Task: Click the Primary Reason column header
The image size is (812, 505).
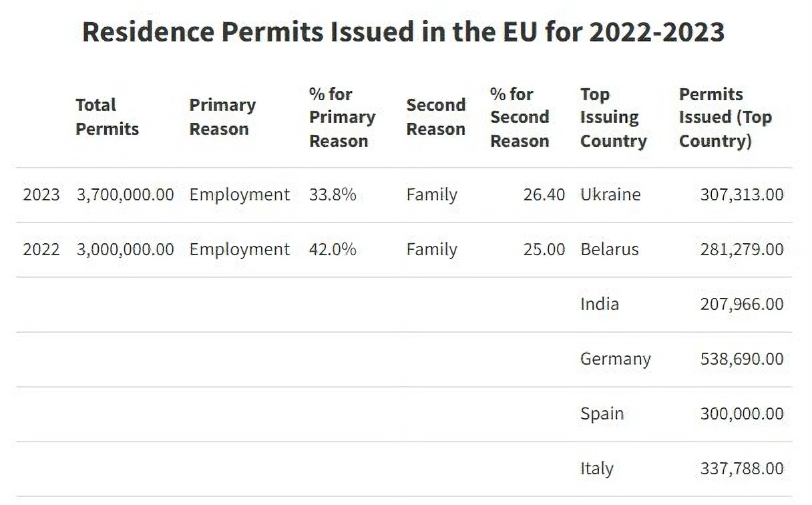Action: [x=222, y=117]
